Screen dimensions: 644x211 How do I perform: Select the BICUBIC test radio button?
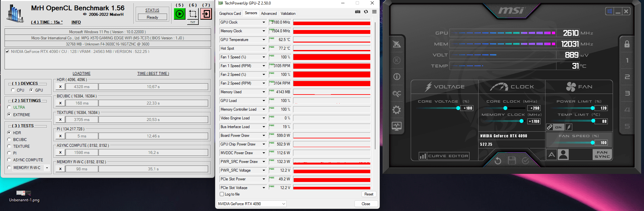click(x=9, y=139)
